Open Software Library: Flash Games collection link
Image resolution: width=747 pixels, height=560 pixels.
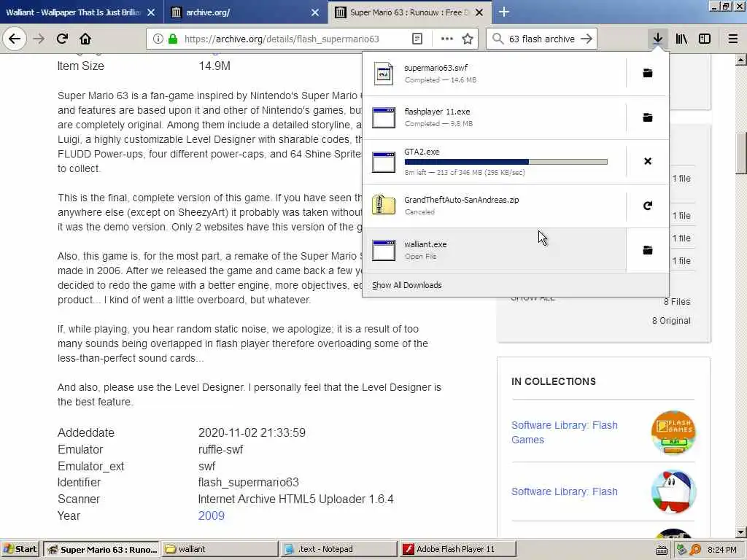click(x=564, y=432)
